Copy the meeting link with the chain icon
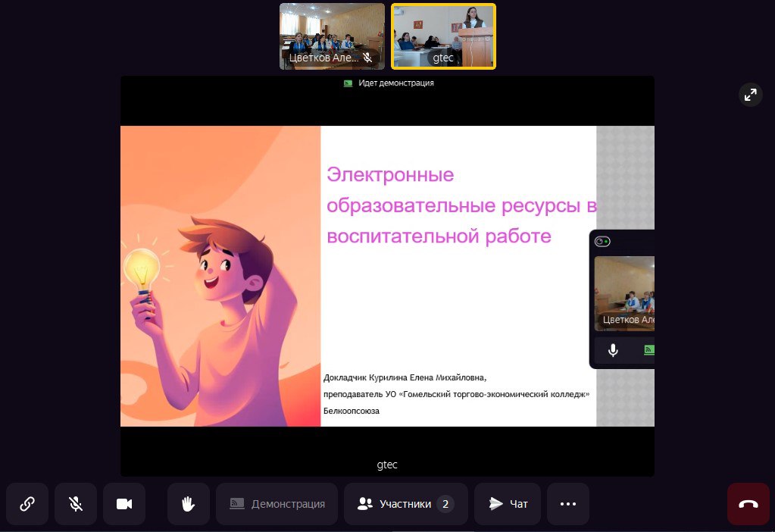This screenshot has width=775, height=532. [x=27, y=504]
